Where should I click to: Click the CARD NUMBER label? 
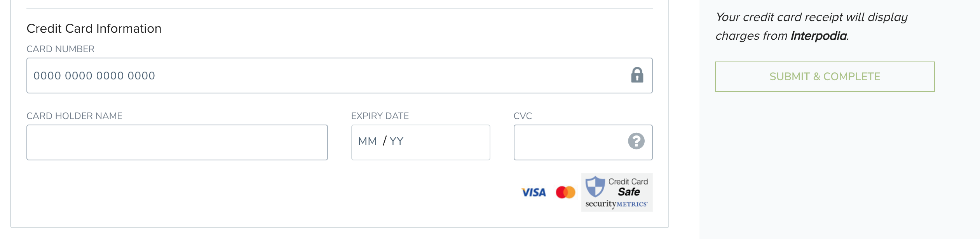[x=60, y=49]
